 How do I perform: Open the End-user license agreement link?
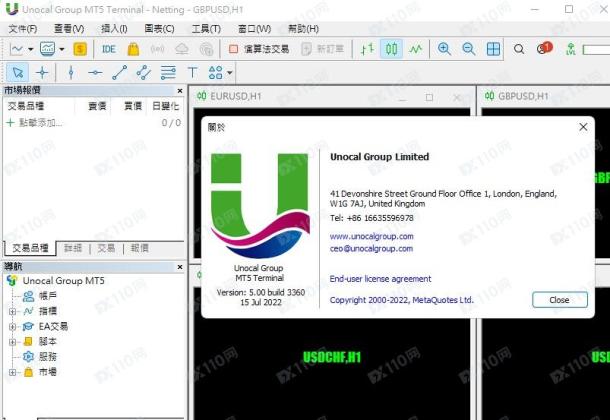pyautogui.click(x=380, y=279)
